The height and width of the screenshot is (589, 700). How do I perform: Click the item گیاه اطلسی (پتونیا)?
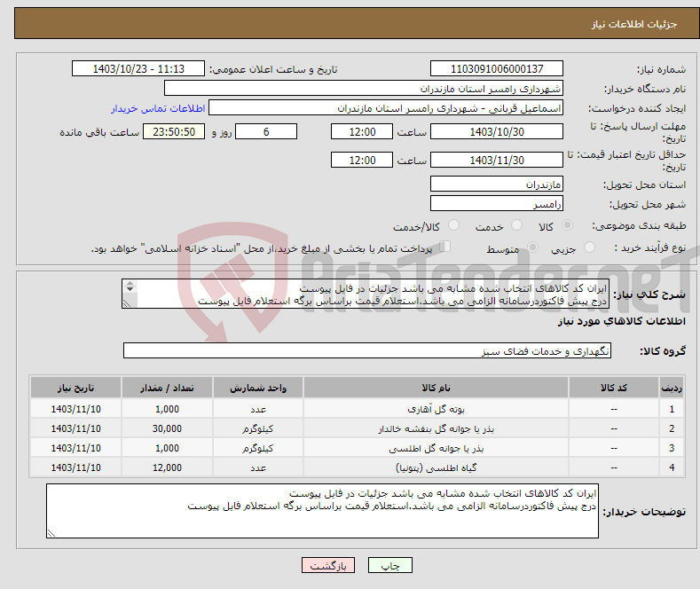coord(436,467)
